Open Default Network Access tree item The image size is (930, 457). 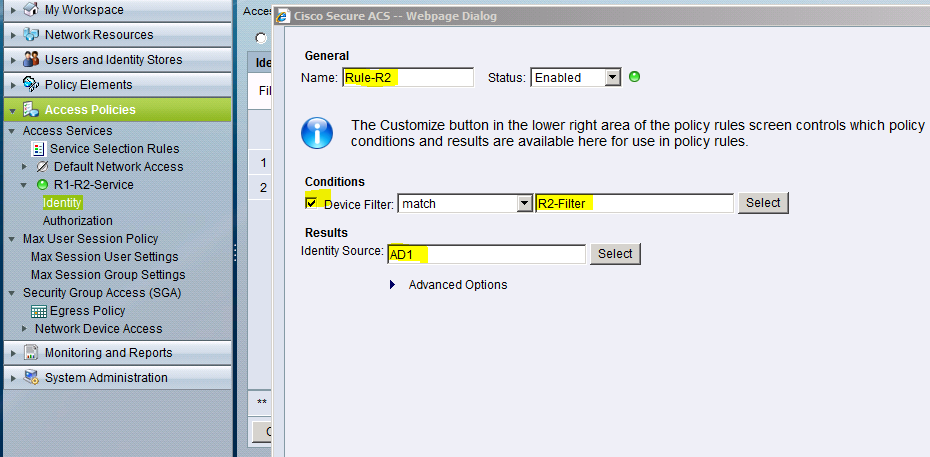[x=119, y=167]
